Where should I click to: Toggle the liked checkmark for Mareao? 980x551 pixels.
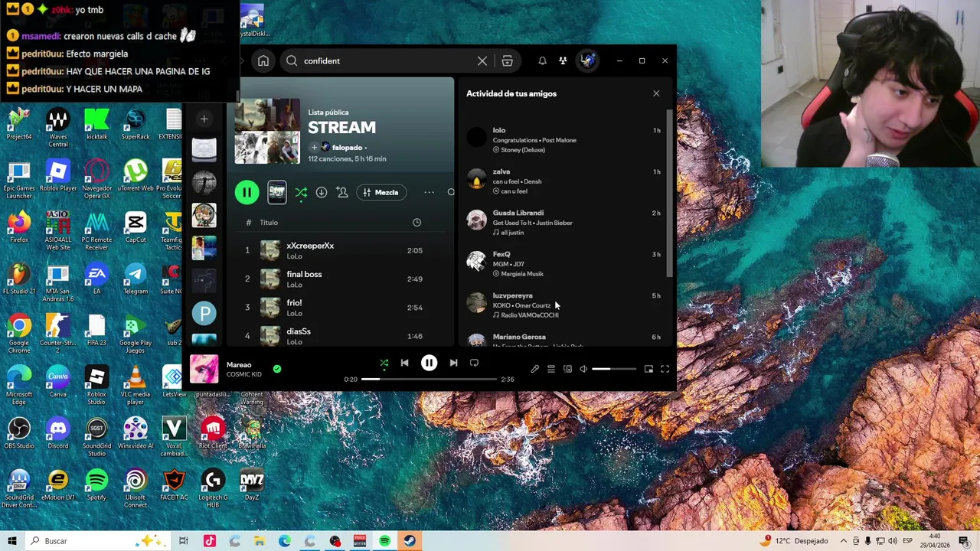pos(277,369)
